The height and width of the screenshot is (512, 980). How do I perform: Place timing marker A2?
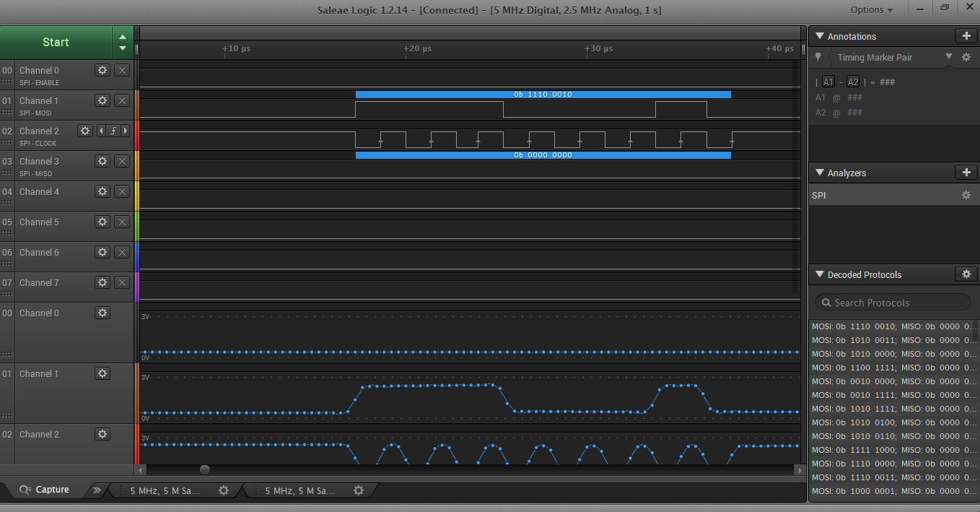pos(853,82)
